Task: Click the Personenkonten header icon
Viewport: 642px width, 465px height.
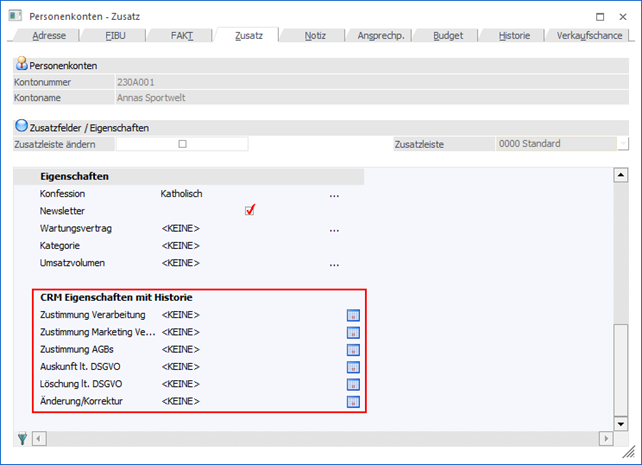Action: tap(21, 64)
